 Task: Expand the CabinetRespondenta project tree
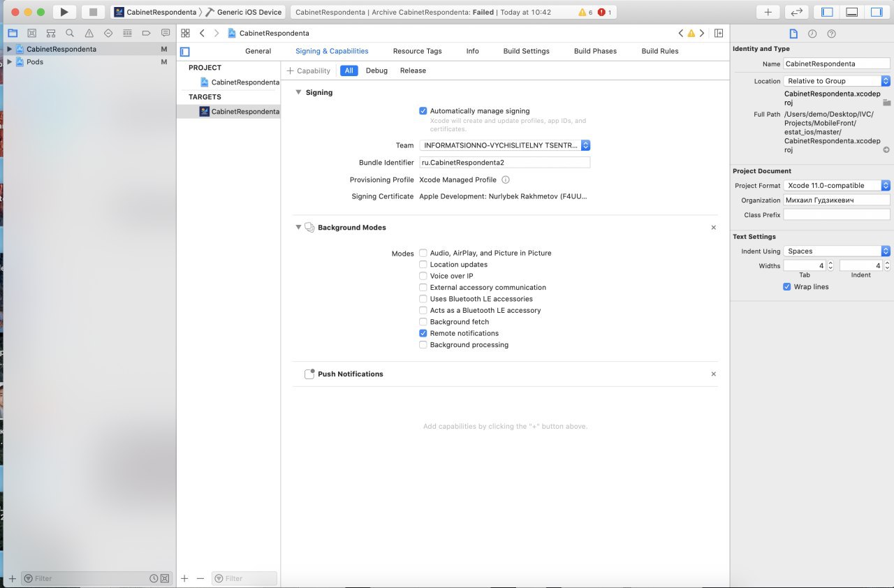[9, 49]
